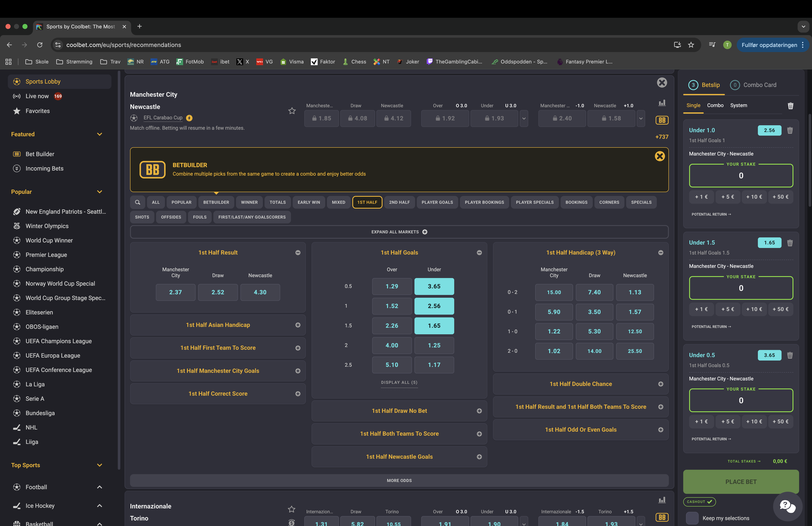Collapse the Featured sidebar section
812x526 pixels.
point(100,134)
